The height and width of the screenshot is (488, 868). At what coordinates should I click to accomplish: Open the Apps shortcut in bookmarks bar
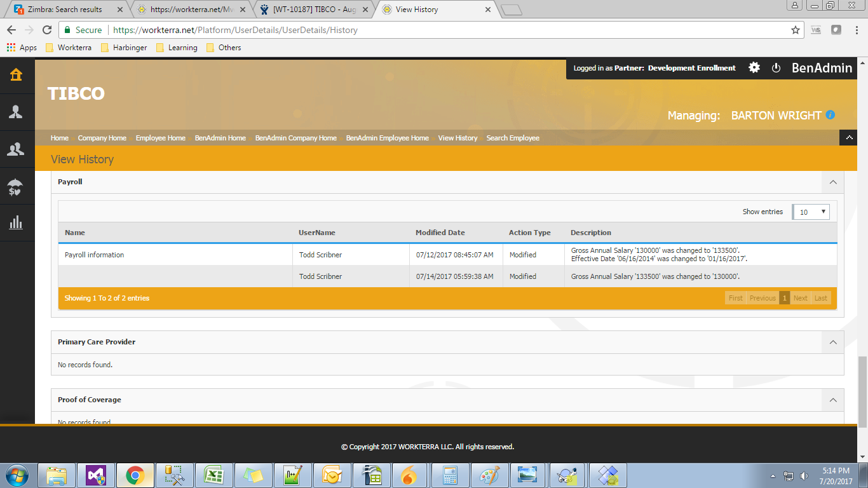coord(22,48)
